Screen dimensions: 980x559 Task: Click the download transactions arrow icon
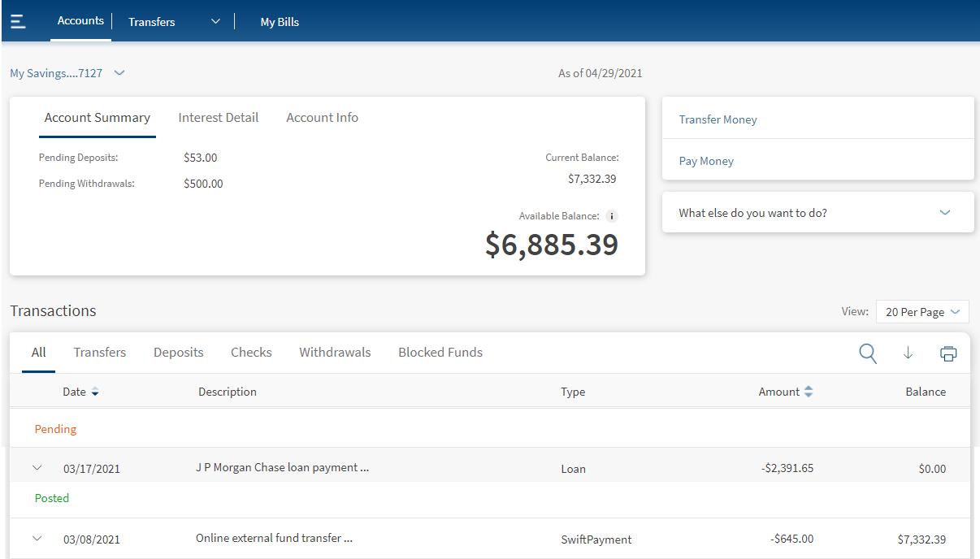pos(908,353)
